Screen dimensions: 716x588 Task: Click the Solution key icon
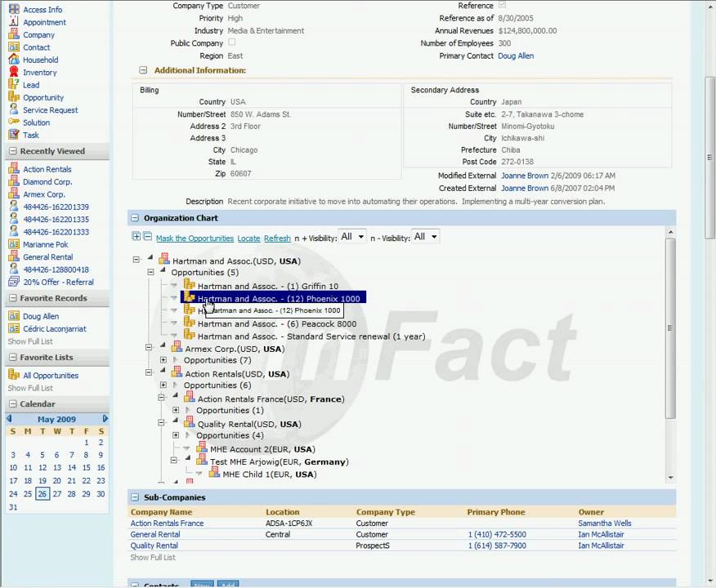(x=14, y=122)
